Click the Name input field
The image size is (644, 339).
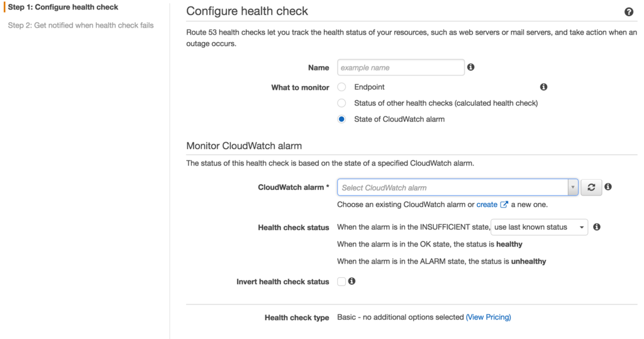[x=401, y=67]
